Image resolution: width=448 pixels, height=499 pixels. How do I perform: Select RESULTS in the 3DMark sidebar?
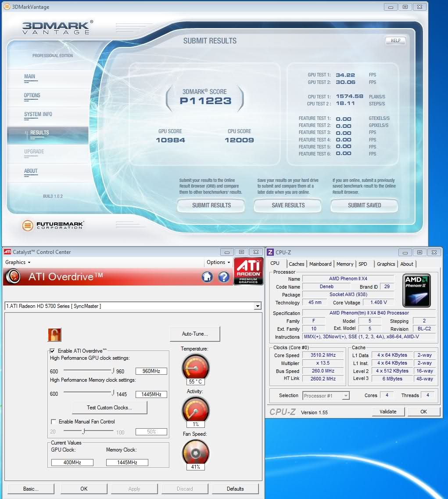click(x=48, y=135)
